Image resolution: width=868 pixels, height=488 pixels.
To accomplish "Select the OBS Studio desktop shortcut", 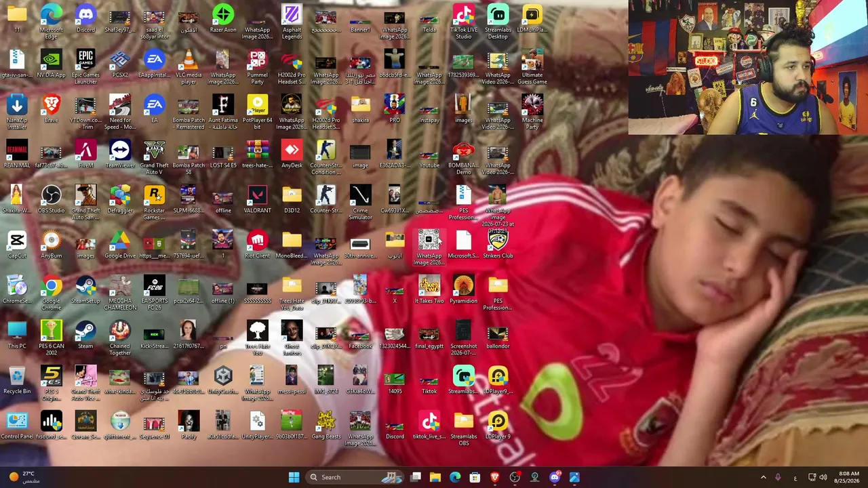I will point(52,199).
